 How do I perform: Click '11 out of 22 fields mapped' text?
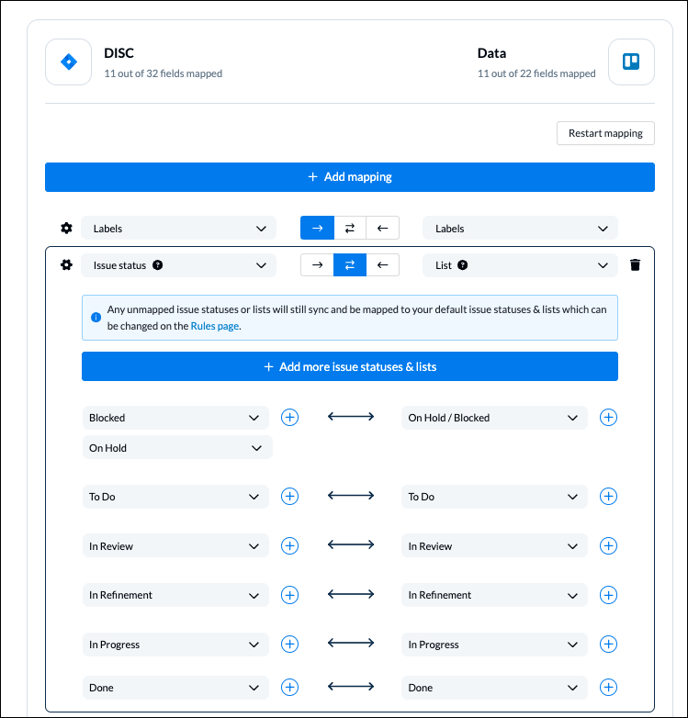pos(536,73)
